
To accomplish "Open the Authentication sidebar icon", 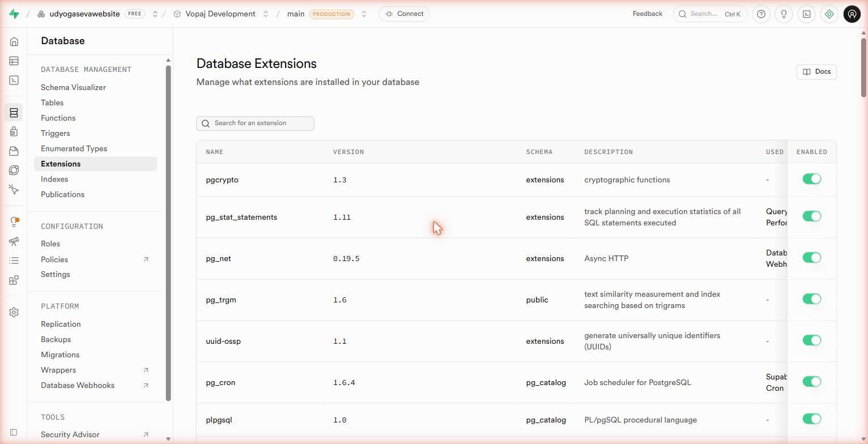I will (14, 132).
